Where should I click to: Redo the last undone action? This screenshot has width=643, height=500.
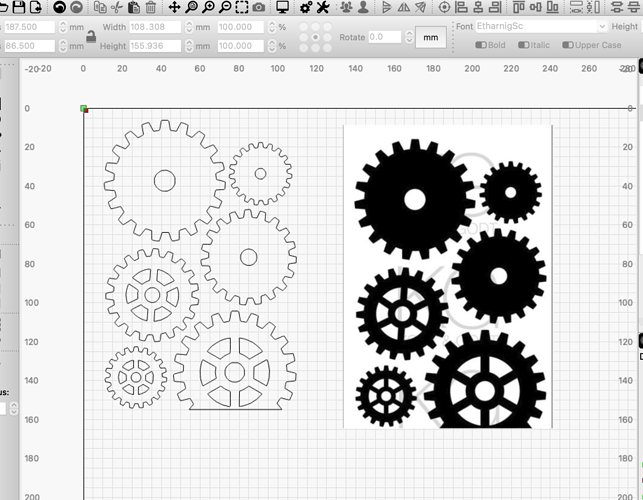point(76,7)
